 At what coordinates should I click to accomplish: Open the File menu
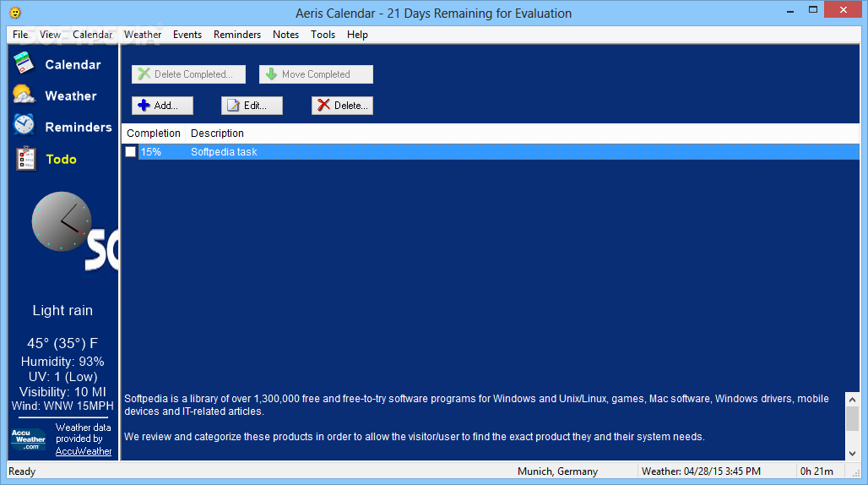click(x=20, y=35)
